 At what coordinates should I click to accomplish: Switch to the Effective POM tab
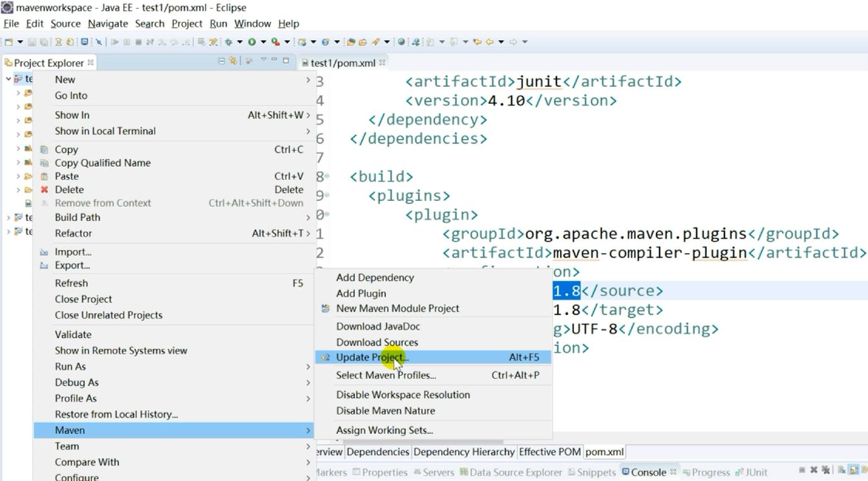point(550,451)
